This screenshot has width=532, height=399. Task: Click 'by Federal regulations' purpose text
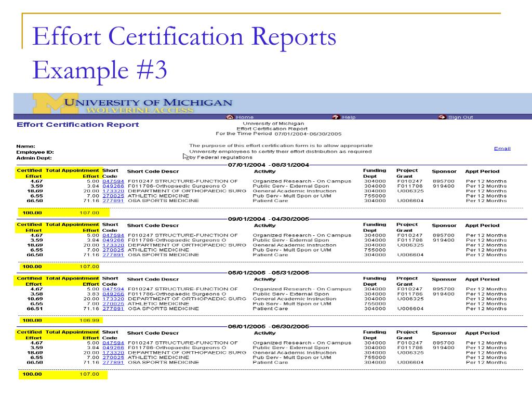[221, 157]
